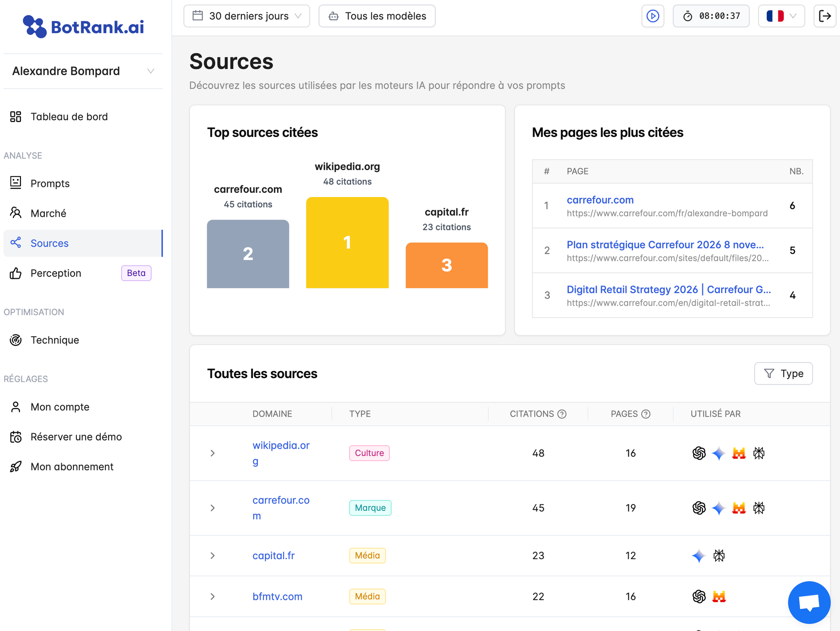Image resolution: width=840 pixels, height=631 pixels.
Task: Click the Type filter button
Action: [x=783, y=373]
